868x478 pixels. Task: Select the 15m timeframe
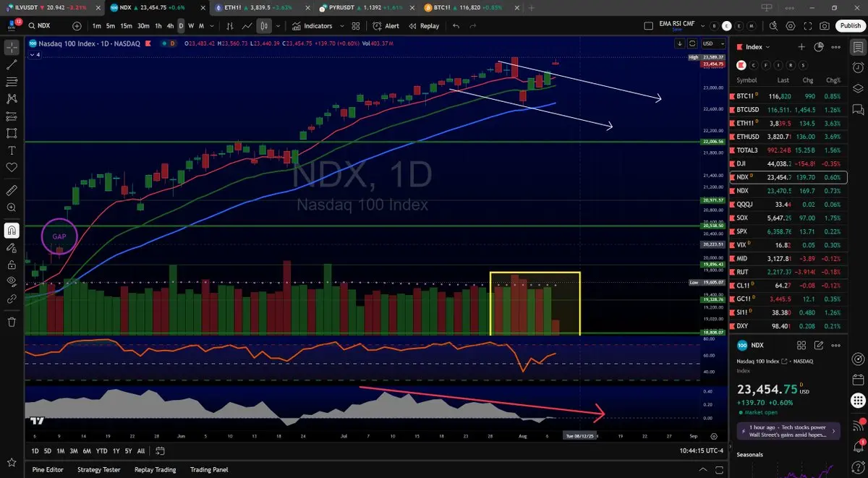[x=126, y=26]
